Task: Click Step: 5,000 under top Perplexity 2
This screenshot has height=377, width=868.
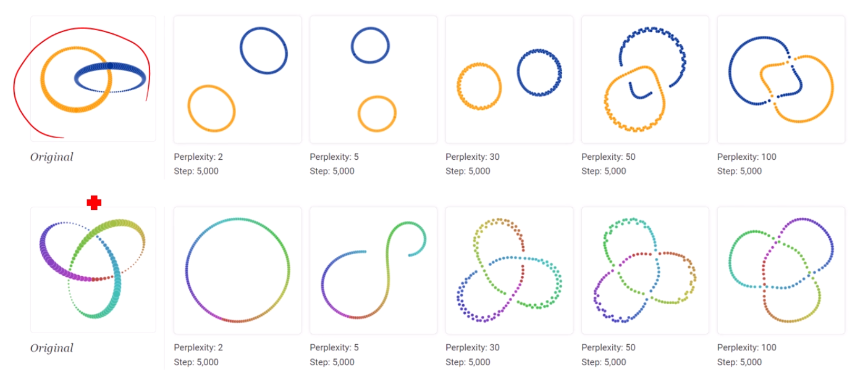Action: [196, 171]
